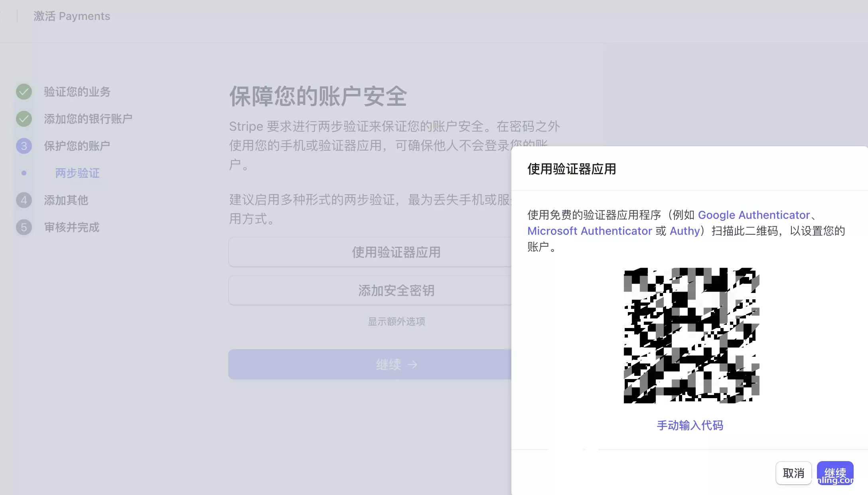This screenshot has width=868, height=495.
Task: Select step 审核并完成 in sidebar
Action: pos(71,227)
